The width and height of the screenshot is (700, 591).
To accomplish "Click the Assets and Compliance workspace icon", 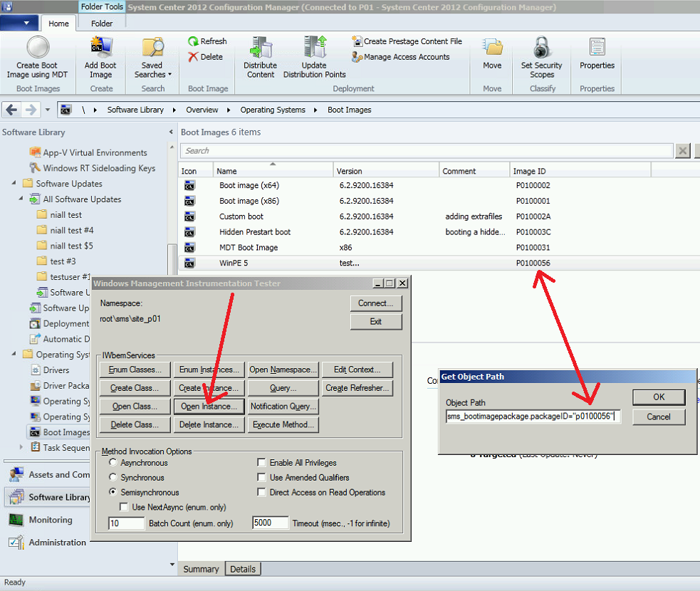I will pos(16,474).
